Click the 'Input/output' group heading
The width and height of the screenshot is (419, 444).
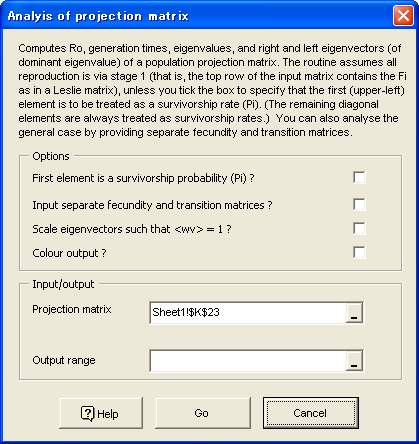63,284
